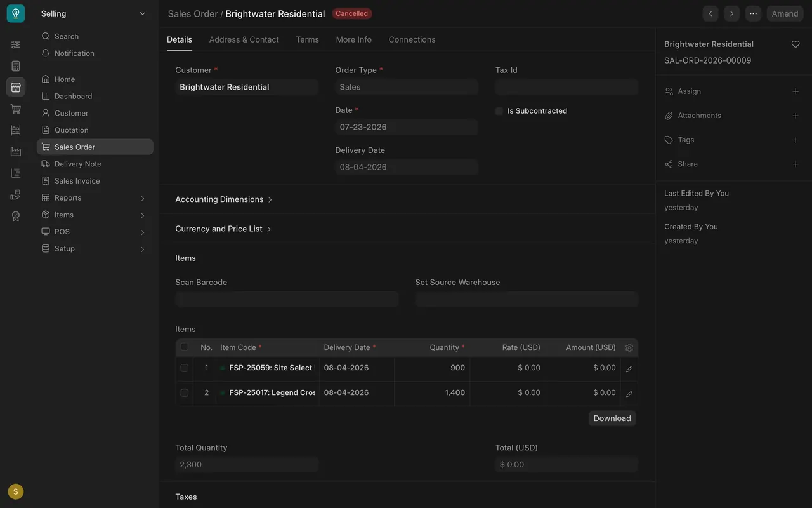Add a file with the Attachments plus
Viewport: 812px width, 508px height.
pyautogui.click(x=796, y=116)
